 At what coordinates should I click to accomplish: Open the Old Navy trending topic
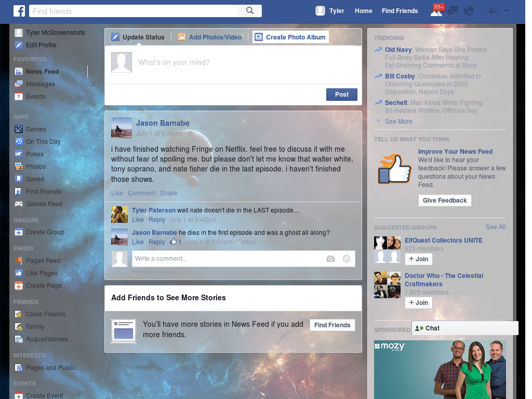pyautogui.click(x=398, y=49)
